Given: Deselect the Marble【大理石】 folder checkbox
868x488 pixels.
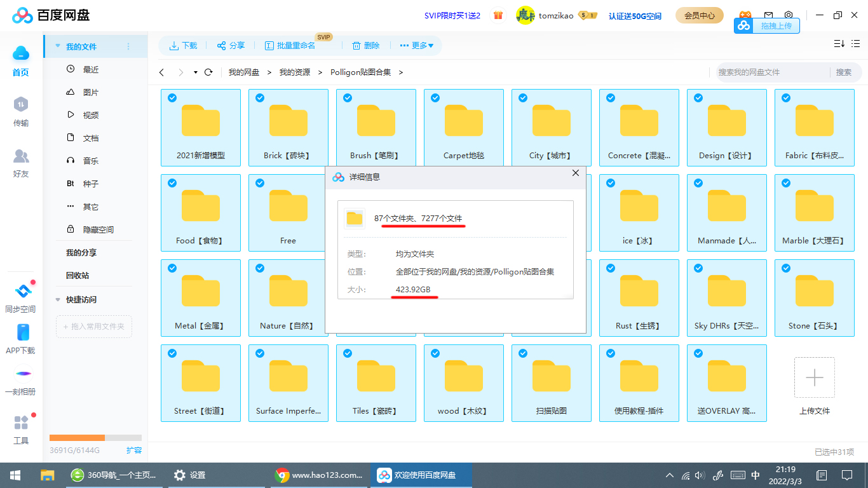Looking at the screenshot, I should coord(785,183).
